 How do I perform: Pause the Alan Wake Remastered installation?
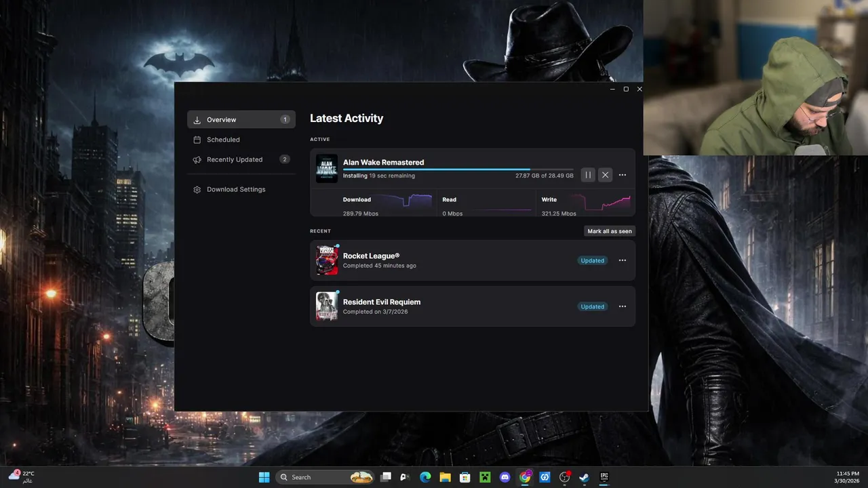(588, 175)
